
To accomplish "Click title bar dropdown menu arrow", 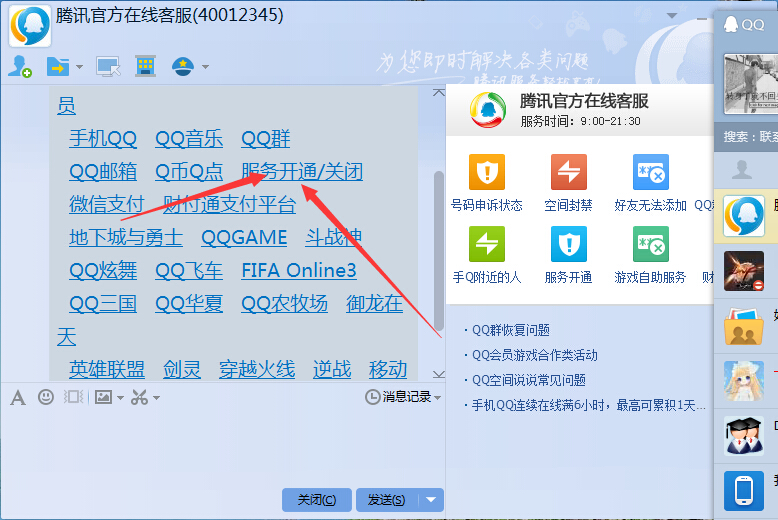I will 672,16.
